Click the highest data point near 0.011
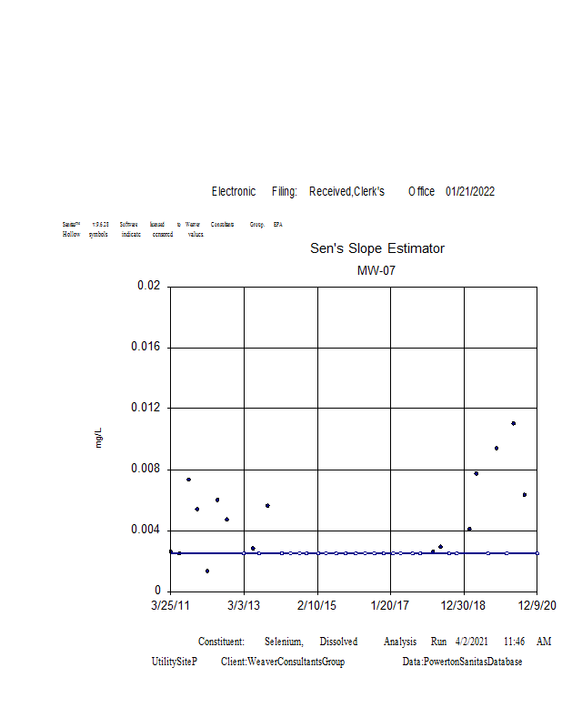The height and width of the screenshot is (728, 562). (513, 423)
